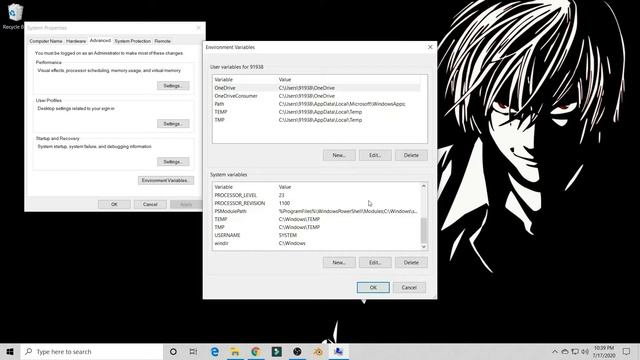Image resolution: width=640 pixels, height=360 pixels.
Task: Open the System Protection tab
Action: [x=133, y=41]
